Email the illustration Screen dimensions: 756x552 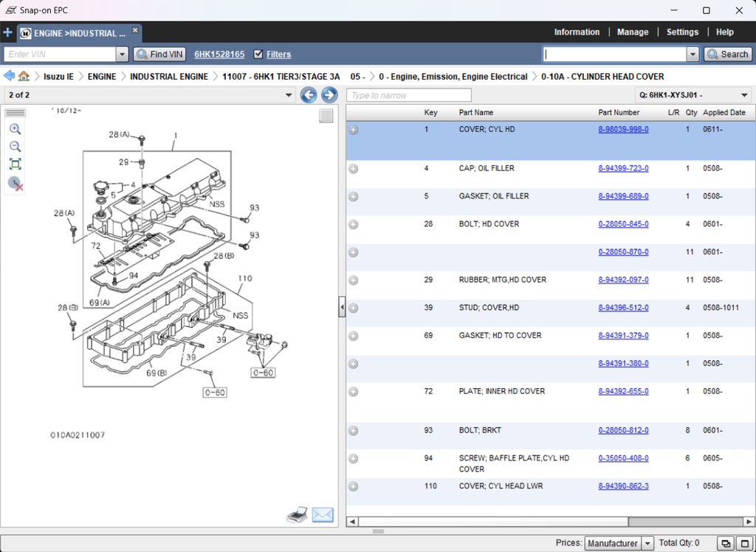(x=323, y=514)
